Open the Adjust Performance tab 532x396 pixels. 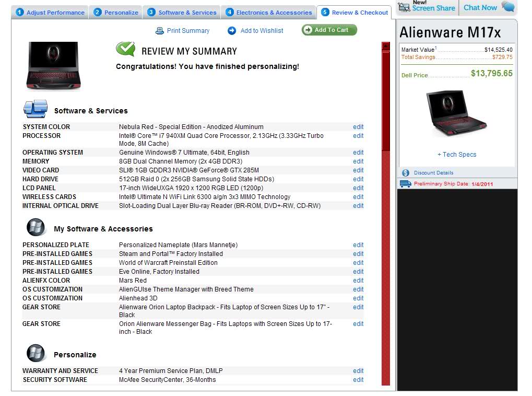pyautogui.click(x=50, y=13)
